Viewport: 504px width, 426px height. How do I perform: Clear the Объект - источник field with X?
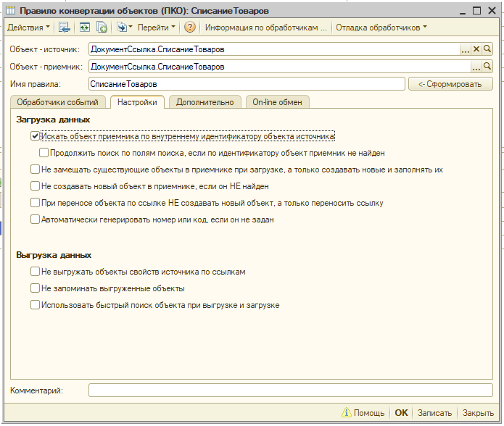tap(476, 49)
